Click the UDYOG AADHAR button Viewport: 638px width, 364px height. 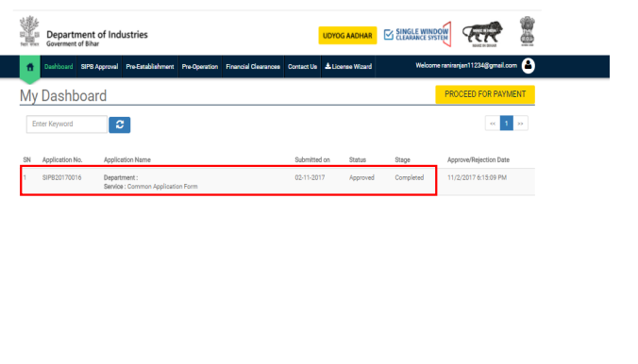coord(347,36)
